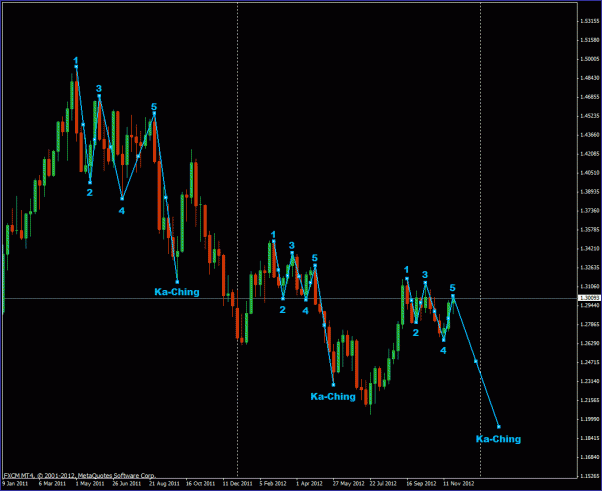Click the 1.34210 price axis label
Image resolution: width=602 pixels, height=491 pixels.
[x=590, y=249]
